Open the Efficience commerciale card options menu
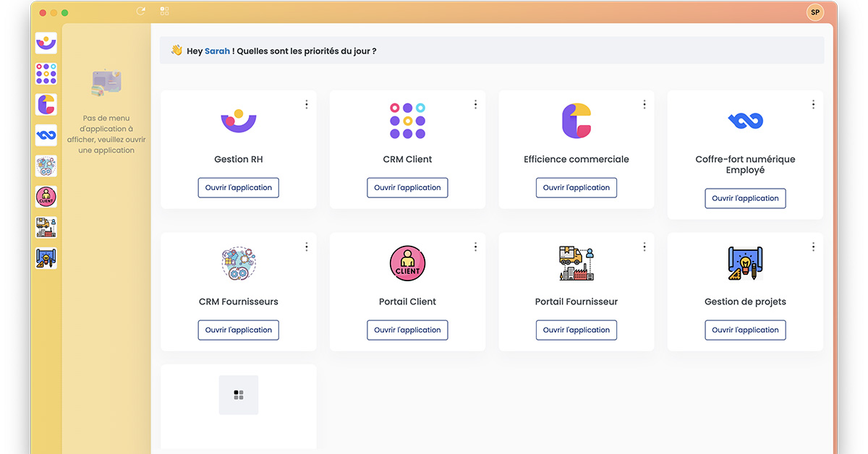 tap(644, 105)
